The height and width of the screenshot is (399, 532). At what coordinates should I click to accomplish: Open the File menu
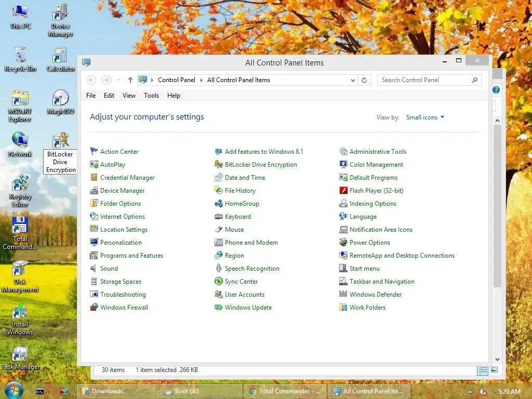[91, 96]
